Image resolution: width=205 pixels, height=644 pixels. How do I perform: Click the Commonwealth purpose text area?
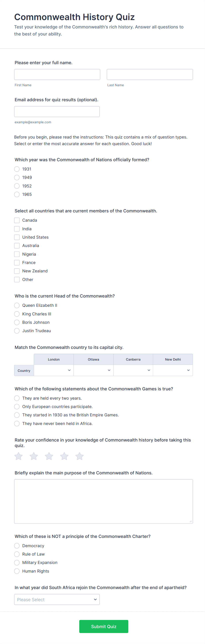(103, 501)
